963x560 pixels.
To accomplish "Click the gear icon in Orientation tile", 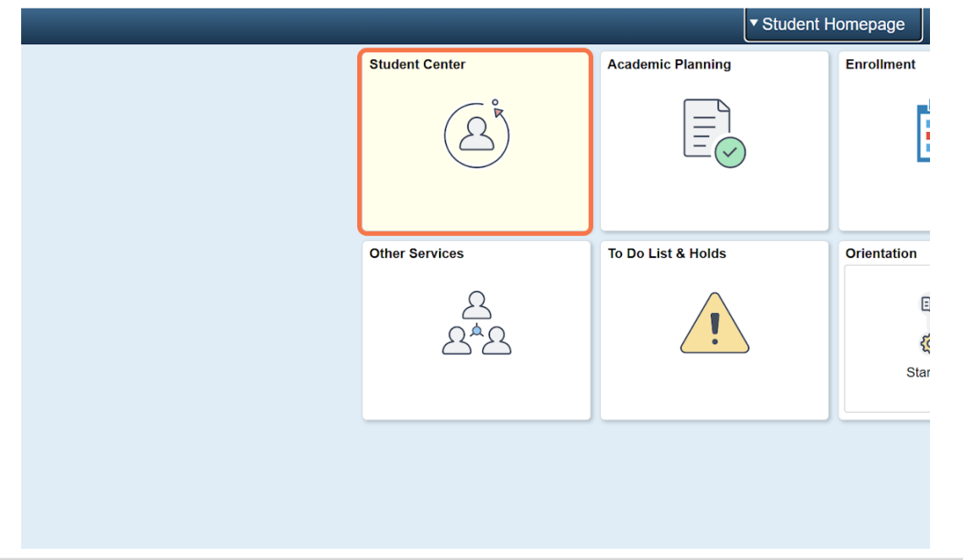I will pos(926,343).
